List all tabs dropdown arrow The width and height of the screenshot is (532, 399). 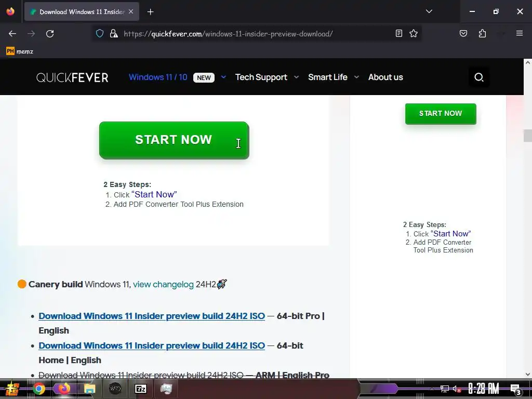pos(429,11)
